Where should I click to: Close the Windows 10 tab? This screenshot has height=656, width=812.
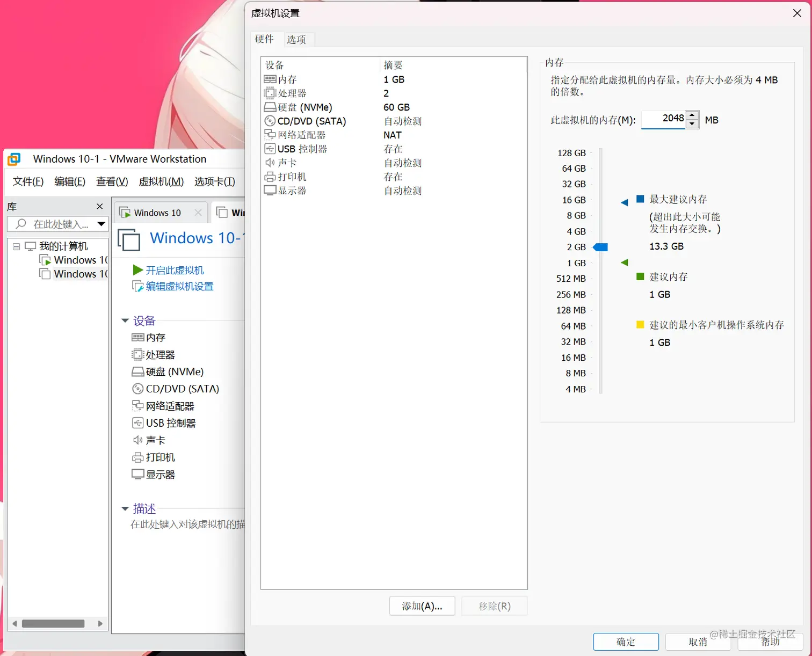[198, 213]
